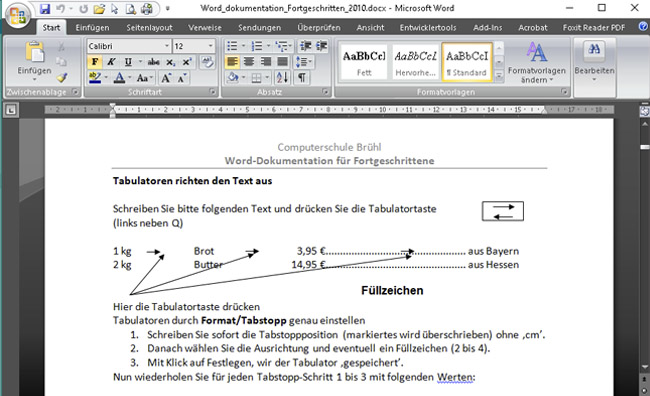Open the Change Case Aa dropdown

(x=145, y=78)
